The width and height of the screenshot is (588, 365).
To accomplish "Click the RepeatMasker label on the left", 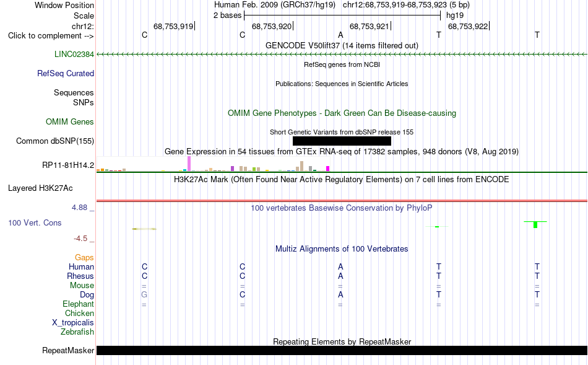I will (68, 350).
